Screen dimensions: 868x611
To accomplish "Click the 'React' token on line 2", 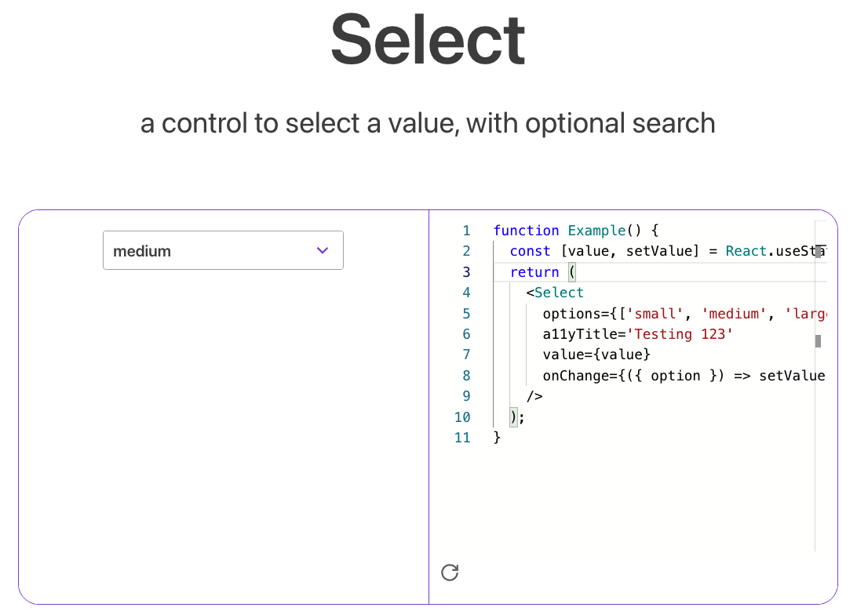I will (745, 251).
